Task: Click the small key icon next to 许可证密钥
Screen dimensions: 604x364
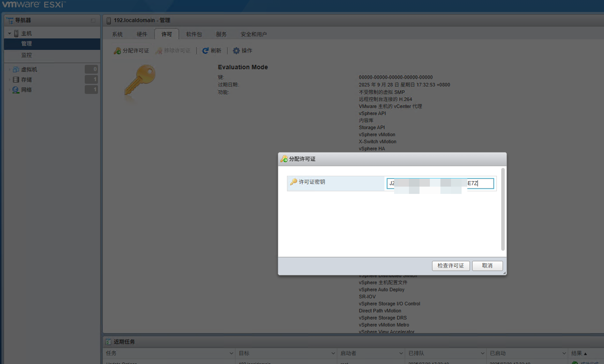Action: click(x=293, y=182)
